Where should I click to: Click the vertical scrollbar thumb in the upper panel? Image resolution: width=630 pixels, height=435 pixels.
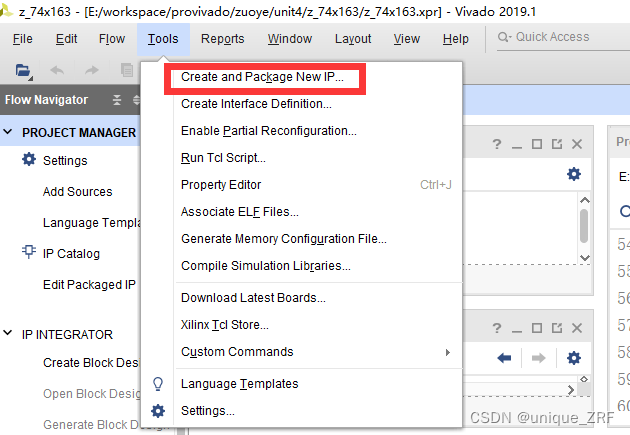584,226
